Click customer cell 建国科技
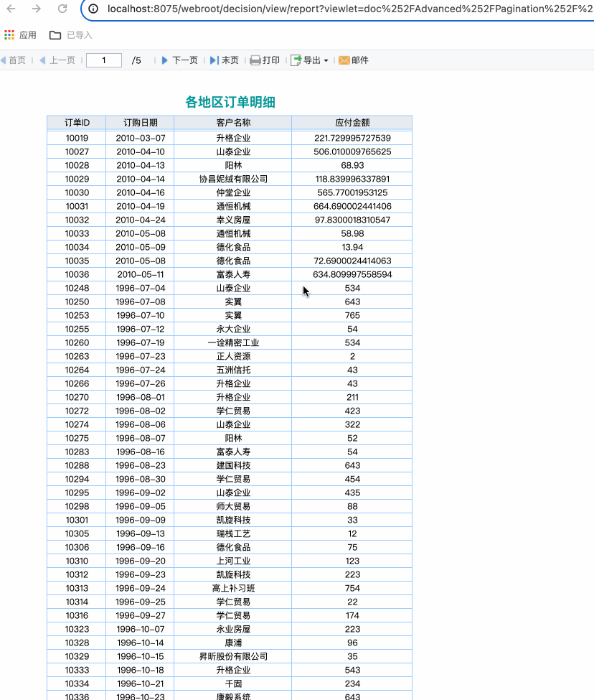The image size is (594, 700). click(x=232, y=466)
